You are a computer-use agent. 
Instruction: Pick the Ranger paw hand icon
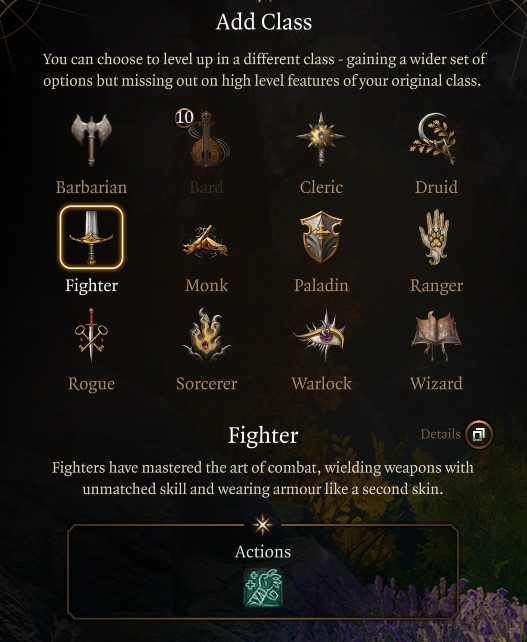(x=435, y=237)
